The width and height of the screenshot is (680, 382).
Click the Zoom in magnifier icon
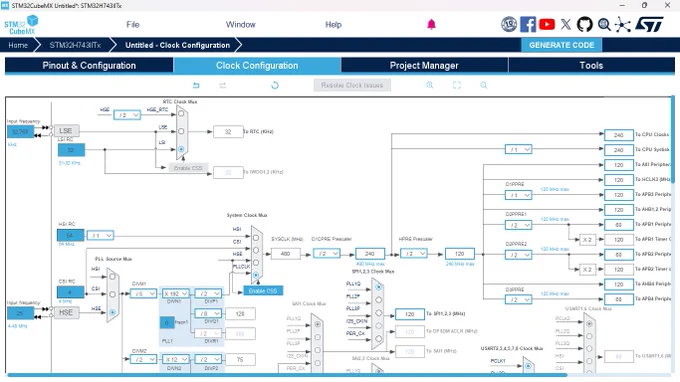pos(430,85)
